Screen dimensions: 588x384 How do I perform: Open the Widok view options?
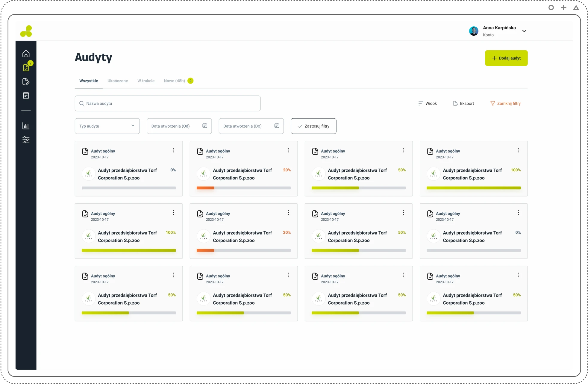point(428,103)
